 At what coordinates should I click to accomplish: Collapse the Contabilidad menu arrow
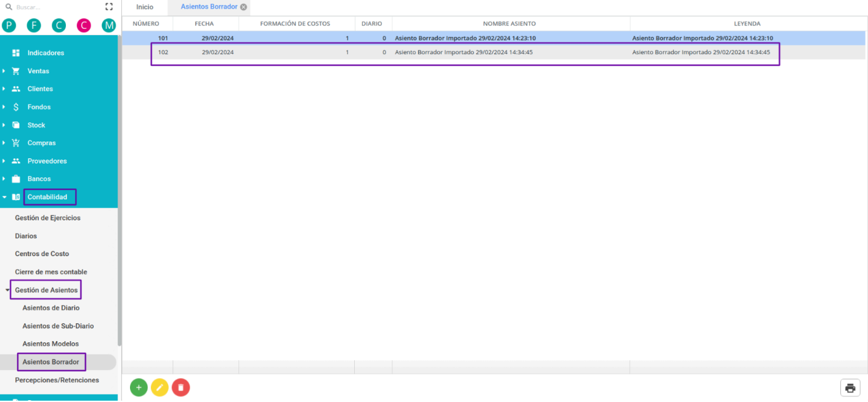pyautogui.click(x=4, y=197)
